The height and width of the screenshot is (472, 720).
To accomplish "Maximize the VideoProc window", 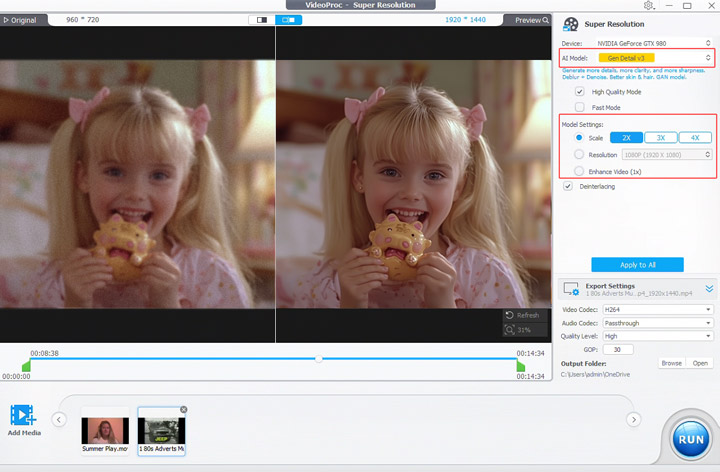I will (687, 6).
